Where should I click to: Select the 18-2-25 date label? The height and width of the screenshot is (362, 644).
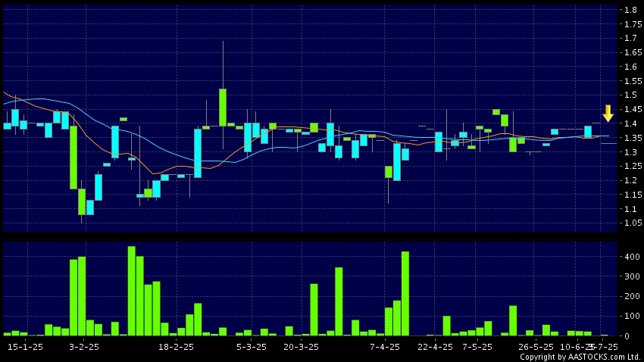tap(176, 347)
